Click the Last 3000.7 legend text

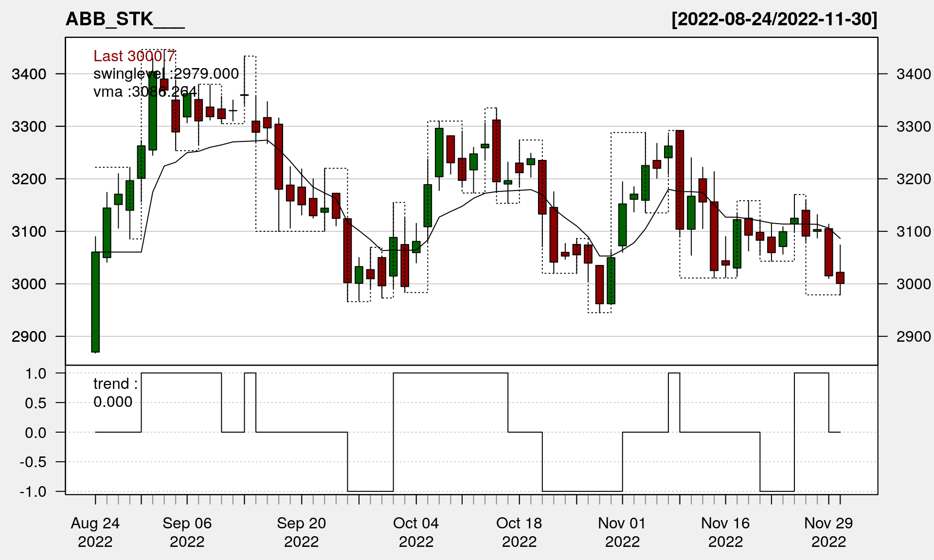coord(134,56)
